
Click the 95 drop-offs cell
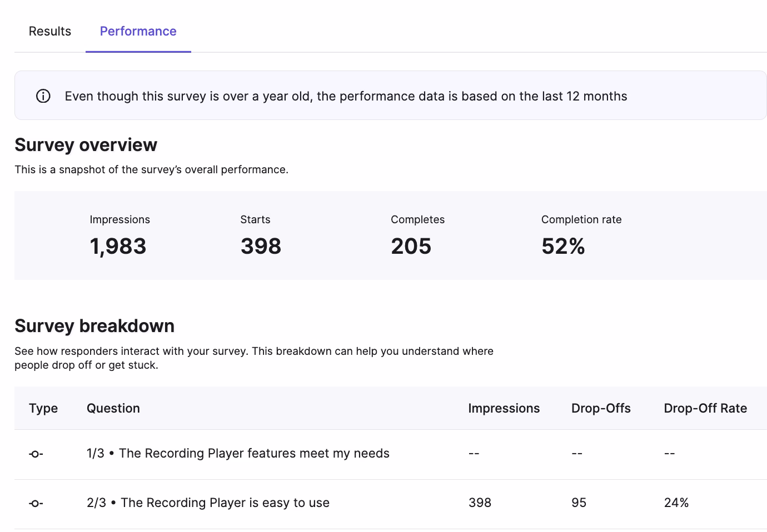point(579,503)
